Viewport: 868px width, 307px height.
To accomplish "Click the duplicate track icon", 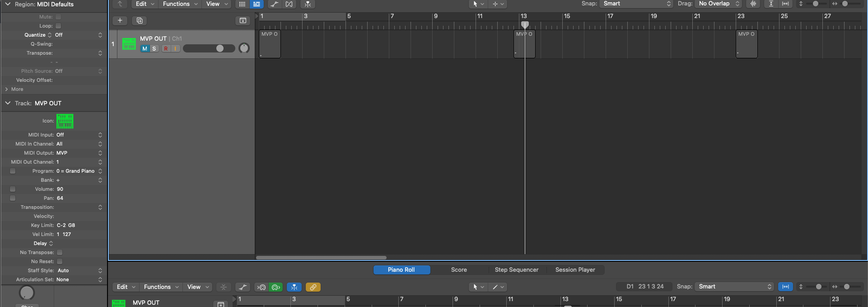I will click(140, 20).
